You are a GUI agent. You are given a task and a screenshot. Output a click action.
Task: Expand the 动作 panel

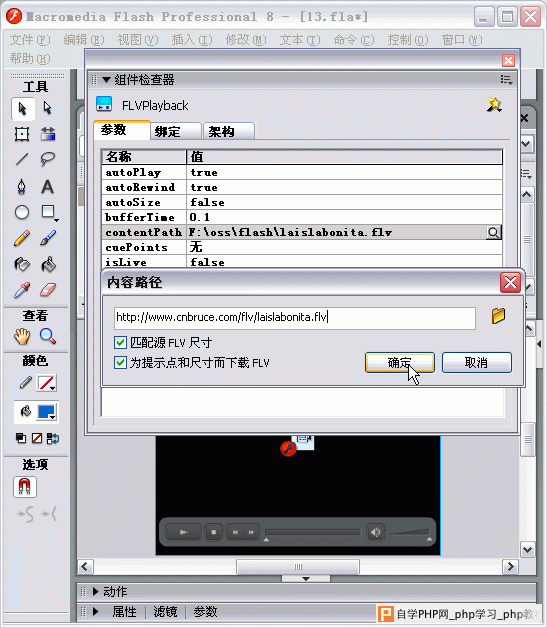[x=95, y=592]
